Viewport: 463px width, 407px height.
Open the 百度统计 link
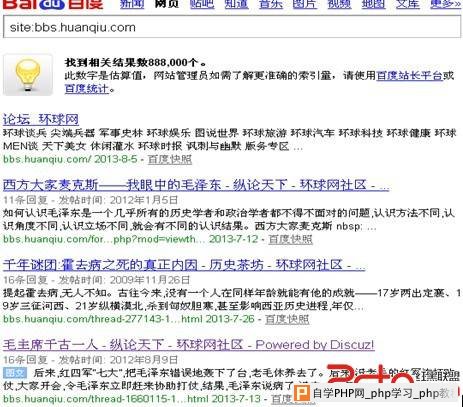87,89
